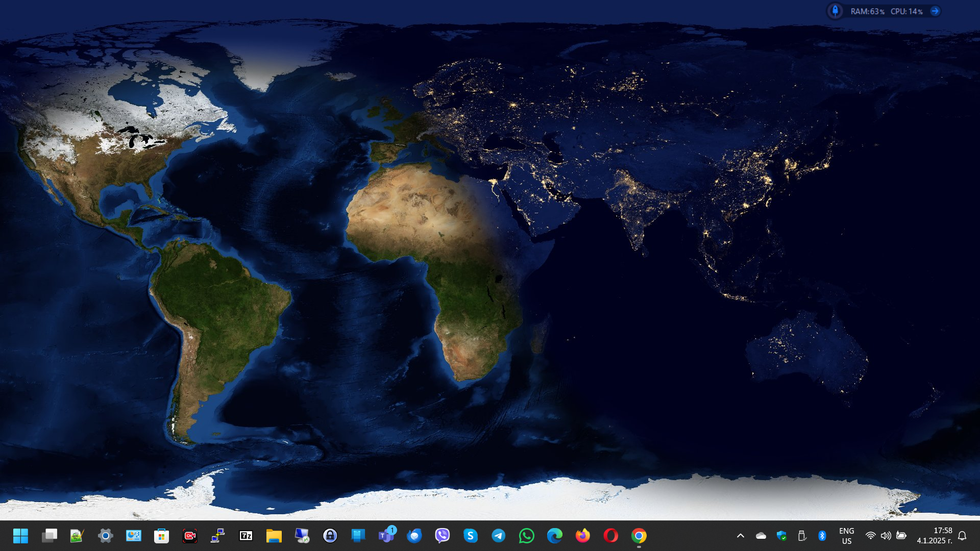The width and height of the screenshot is (980, 551).
Task: Open Microsoft Teams with notification badge
Action: pos(387,535)
